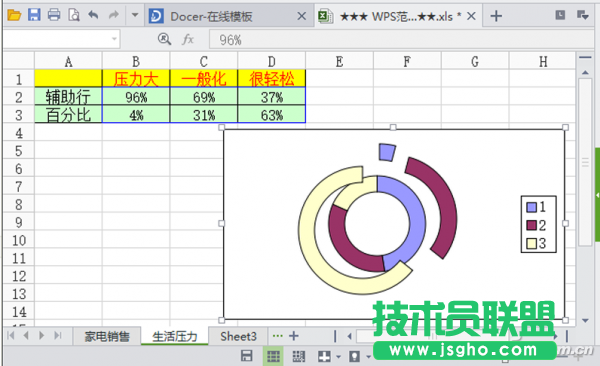Go to the previous sheet arrow
Image resolution: width=600 pixels, height=366 pixels.
[x=26, y=336]
